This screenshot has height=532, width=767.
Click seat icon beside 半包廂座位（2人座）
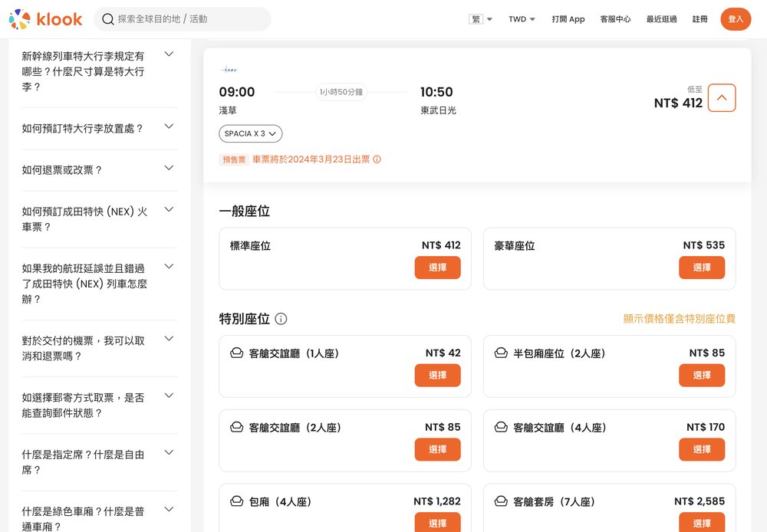501,353
